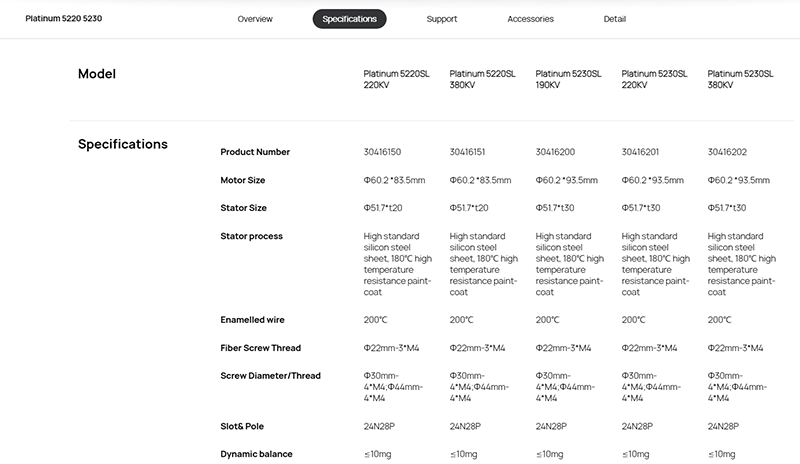800x464 pixels.
Task: Select the Specifications tab
Action: 349,19
